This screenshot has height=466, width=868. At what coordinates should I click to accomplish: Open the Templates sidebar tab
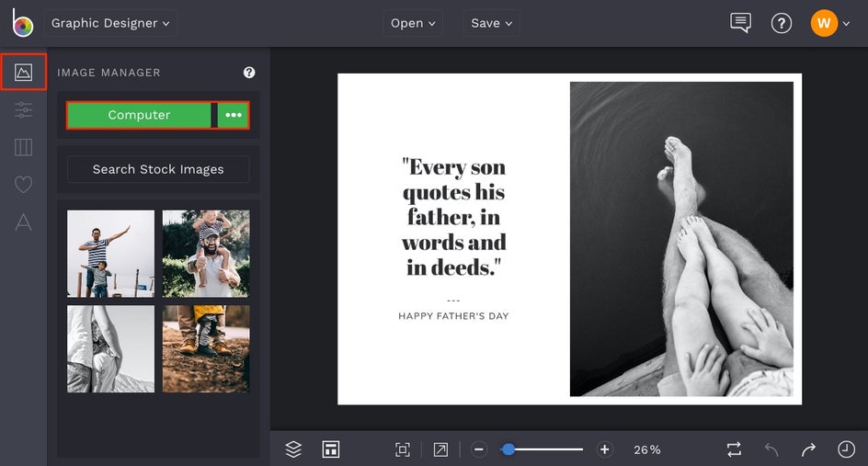click(x=23, y=147)
